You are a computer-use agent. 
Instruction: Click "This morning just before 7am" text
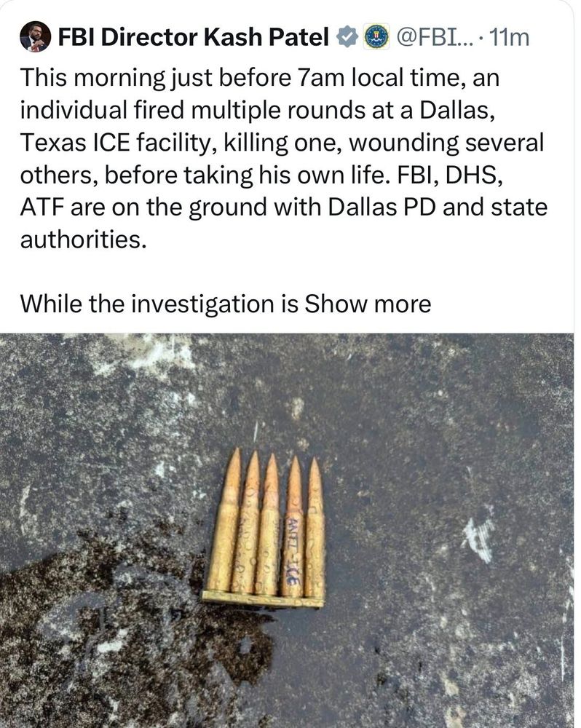click(183, 78)
